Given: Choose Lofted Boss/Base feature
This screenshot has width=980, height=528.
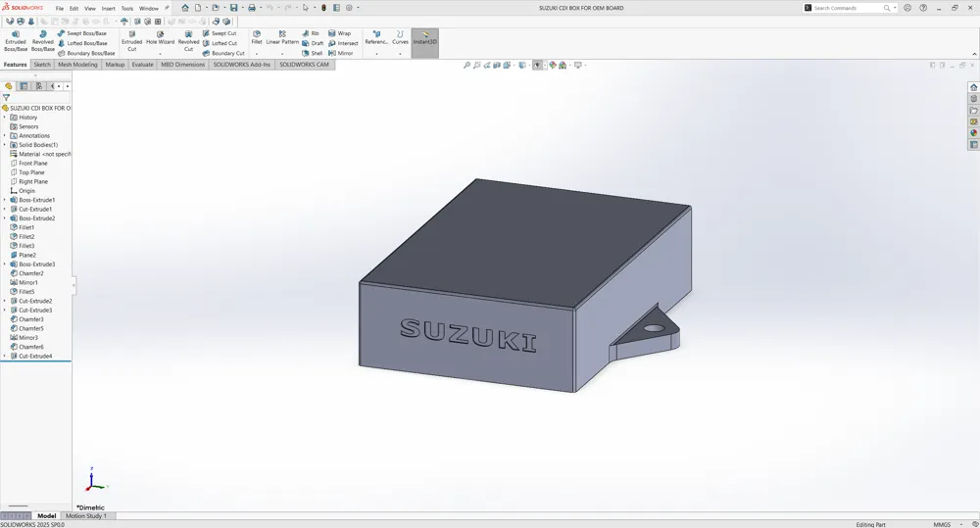Looking at the screenshot, I should pyautogui.click(x=82, y=43).
